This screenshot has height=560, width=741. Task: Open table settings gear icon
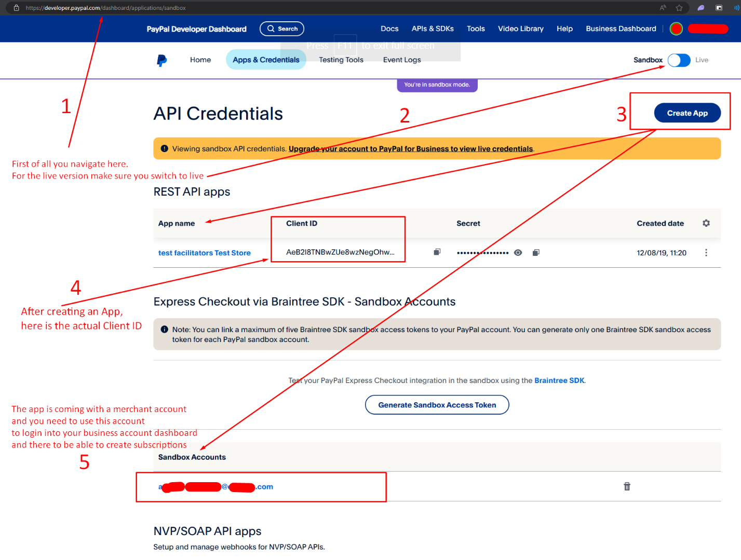tap(706, 223)
